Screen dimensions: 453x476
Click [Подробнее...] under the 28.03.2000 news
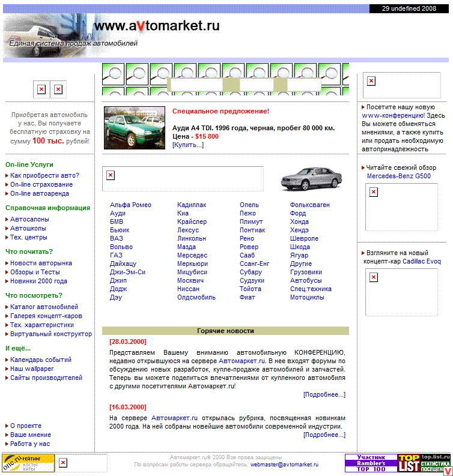tap(324, 395)
